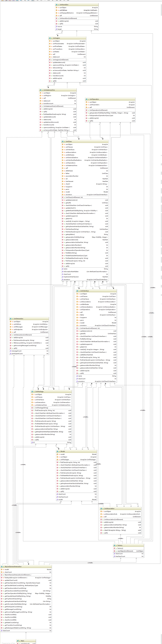Click updatecheck1() method in UmlClass
162x644 pixels.
(x=85, y=208)
